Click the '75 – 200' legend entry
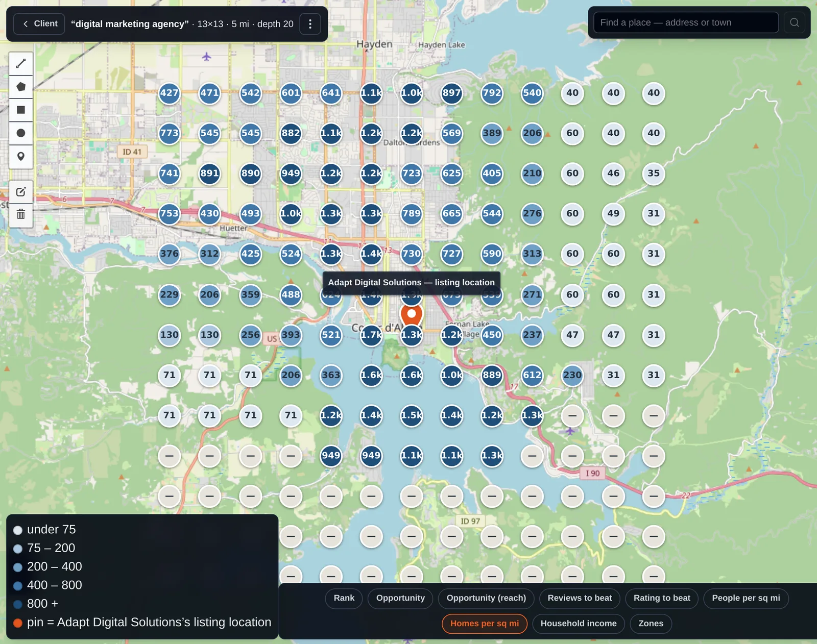Image resolution: width=817 pixels, height=644 pixels. click(44, 548)
